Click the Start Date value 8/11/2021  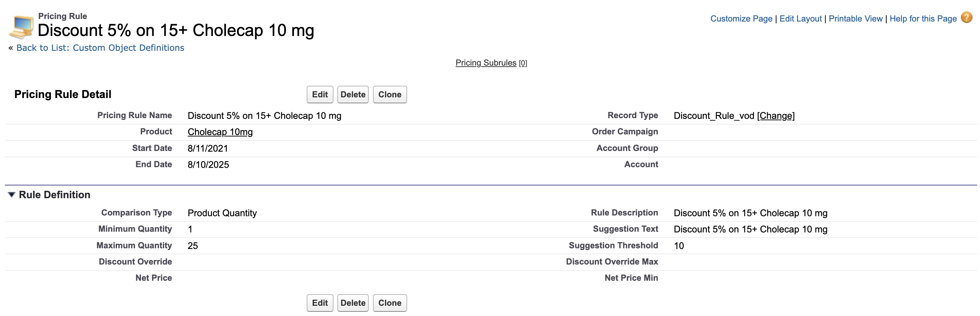pyautogui.click(x=208, y=148)
